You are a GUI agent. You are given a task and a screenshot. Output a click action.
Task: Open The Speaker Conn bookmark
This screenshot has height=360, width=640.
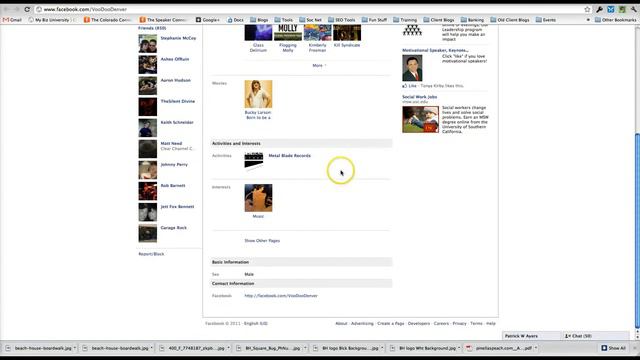tap(163, 20)
